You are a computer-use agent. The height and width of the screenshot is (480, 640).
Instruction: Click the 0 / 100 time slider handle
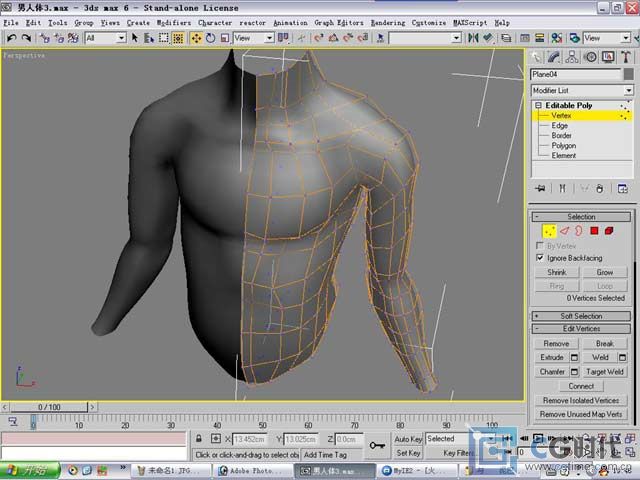point(49,407)
